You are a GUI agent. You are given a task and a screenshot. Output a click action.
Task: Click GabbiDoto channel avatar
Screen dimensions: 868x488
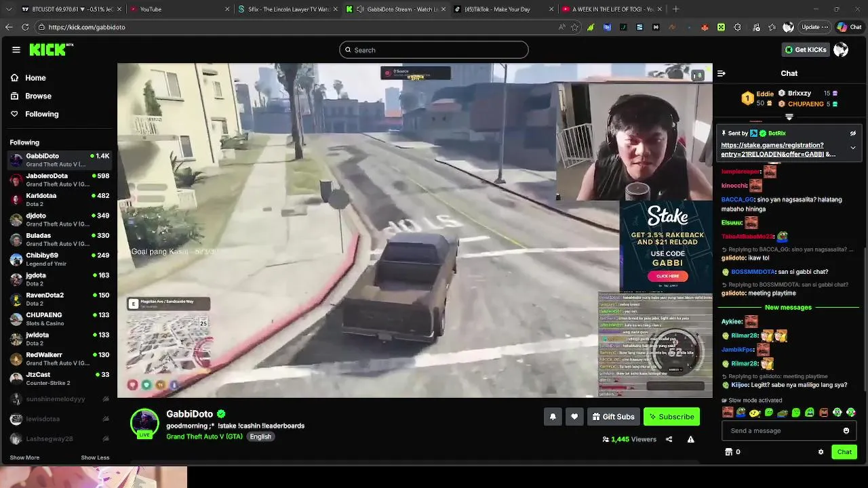click(144, 423)
